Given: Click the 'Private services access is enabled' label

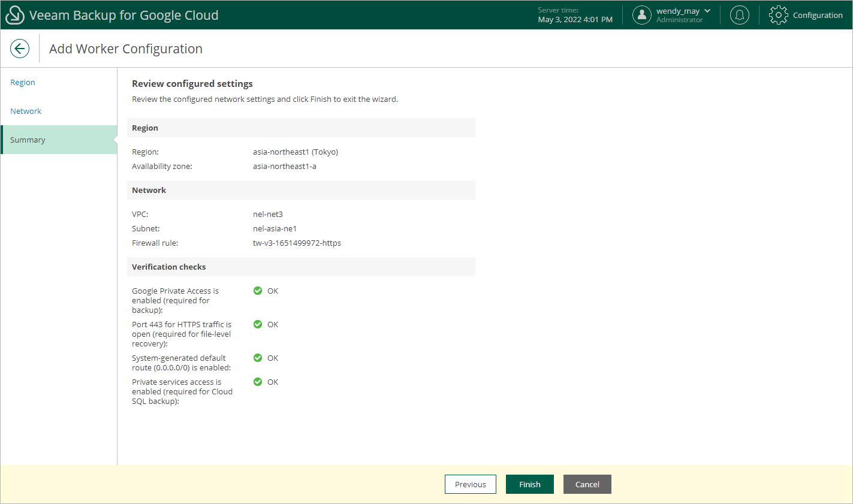Looking at the screenshot, I should [182, 391].
